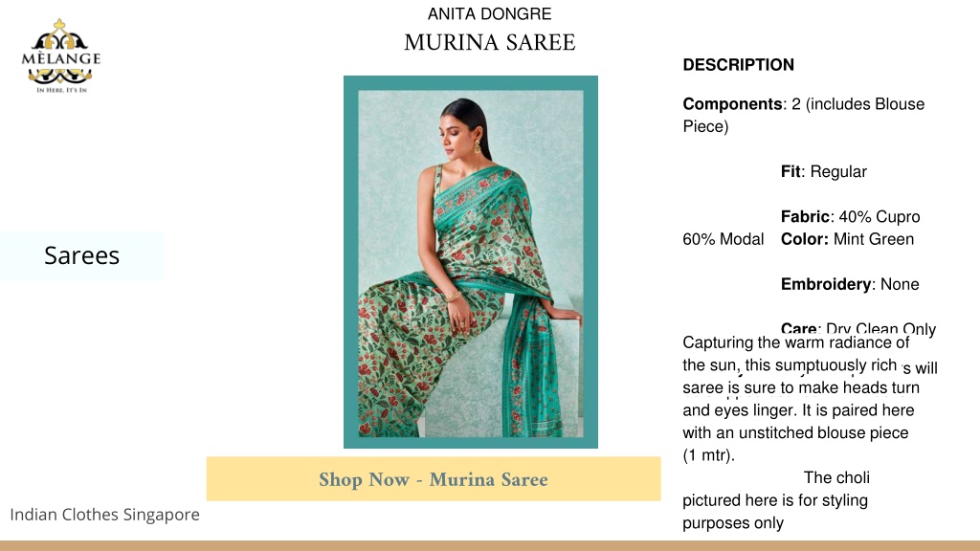Screen dimensions: 980x551
Task: Click the "In Here, It's In" tagline
Action: point(61,90)
